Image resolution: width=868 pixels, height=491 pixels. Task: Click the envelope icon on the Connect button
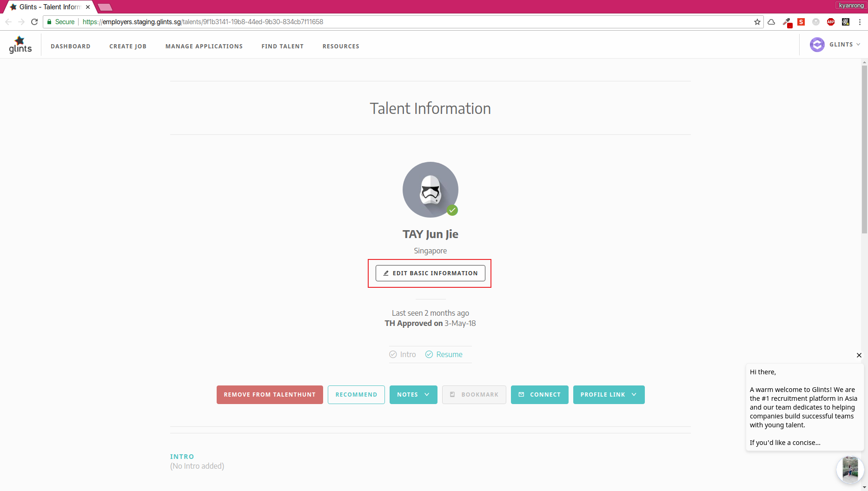[522, 394]
